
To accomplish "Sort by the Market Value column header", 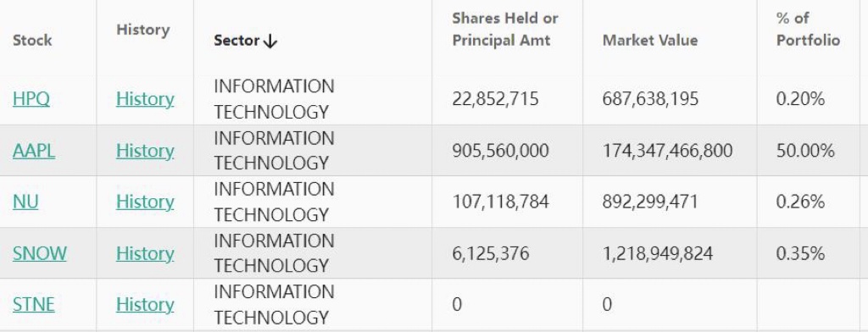I will [650, 41].
